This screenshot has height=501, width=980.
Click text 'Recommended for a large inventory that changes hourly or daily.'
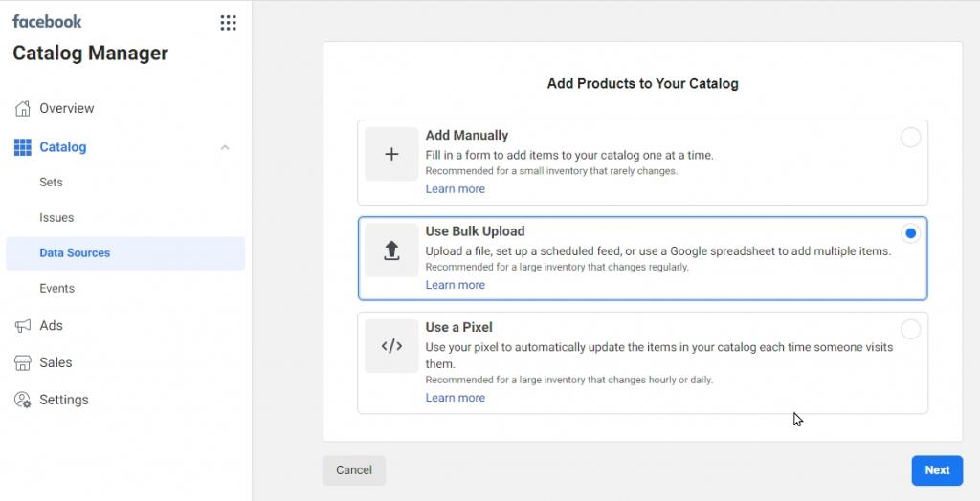(568, 380)
